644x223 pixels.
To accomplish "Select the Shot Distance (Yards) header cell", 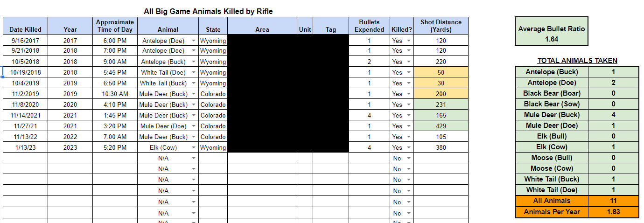I will tap(441, 26).
